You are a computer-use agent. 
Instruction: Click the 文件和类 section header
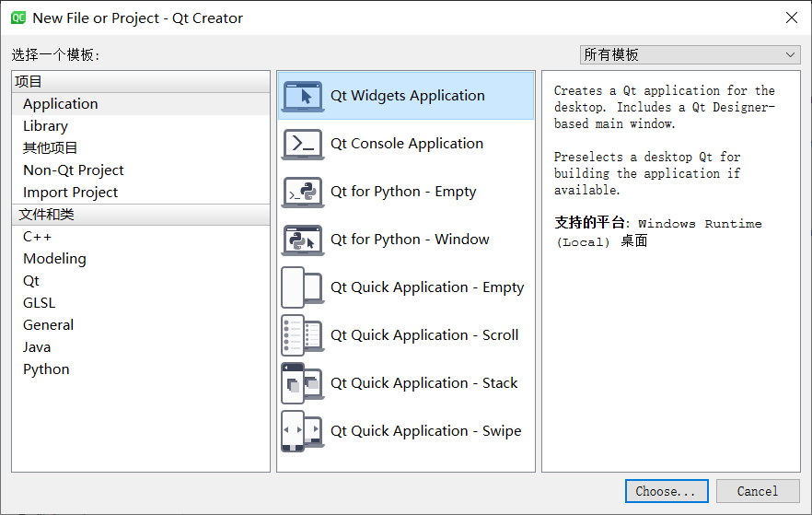pyautogui.click(x=141, y=215)
